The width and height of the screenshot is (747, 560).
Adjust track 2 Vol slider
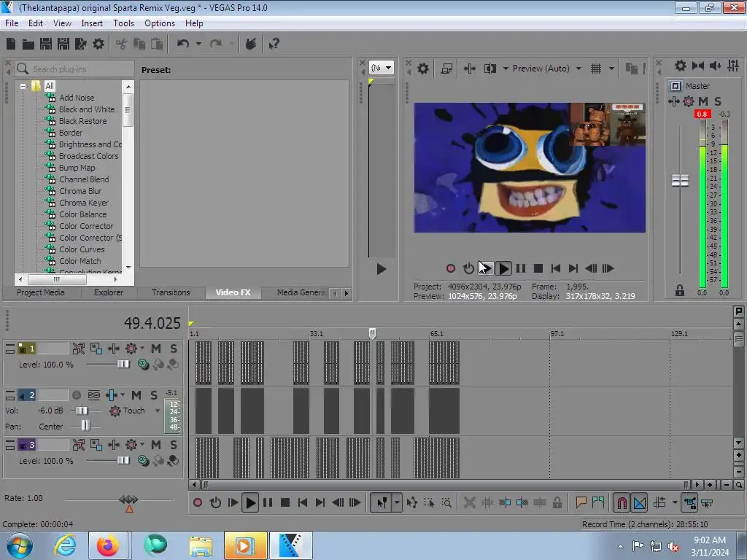82,411
